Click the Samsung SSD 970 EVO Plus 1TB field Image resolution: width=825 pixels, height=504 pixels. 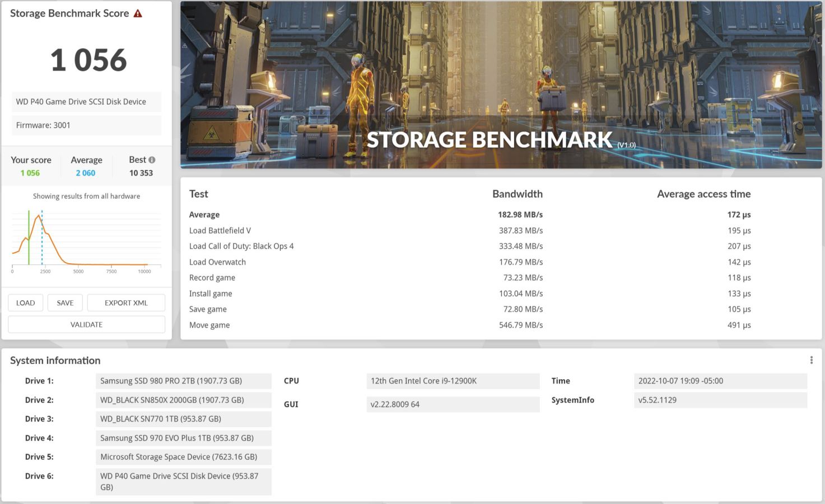[184, 438]
